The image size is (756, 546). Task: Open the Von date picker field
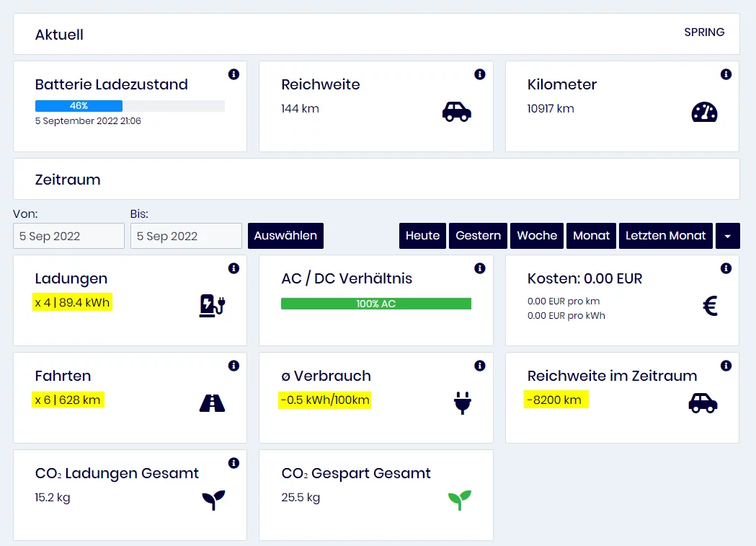(x=68, y=236)
